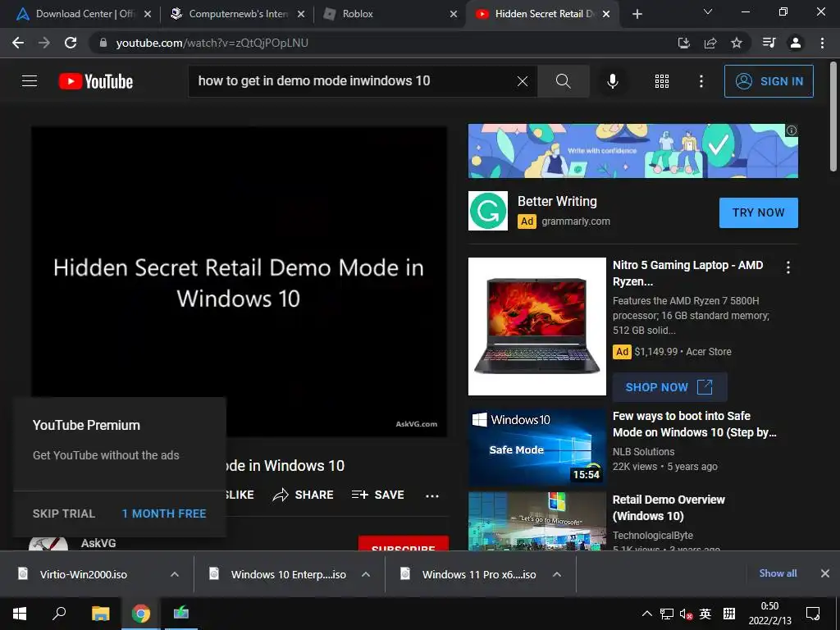Viewport: 840px width, 630px height.
Task: Expand Virtio-Win2000.iso download options
Action: pyautogui.click(x=175, y=574)
